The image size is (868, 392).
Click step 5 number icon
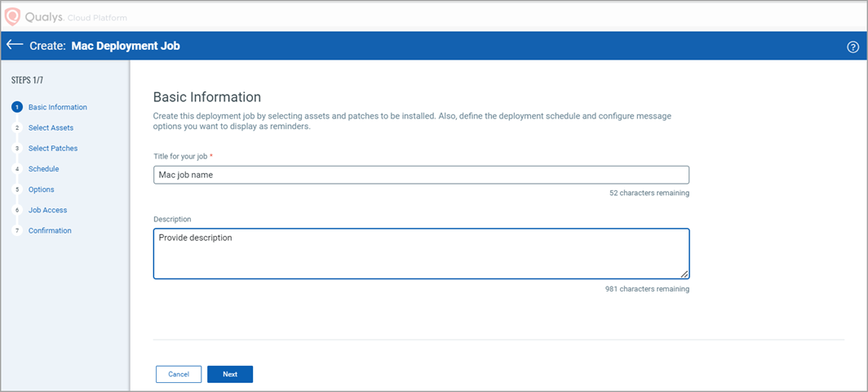point(16,189)
